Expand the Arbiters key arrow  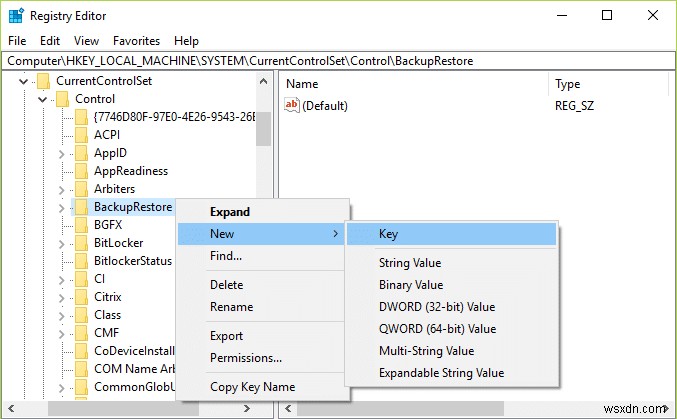tap(62, 189)
